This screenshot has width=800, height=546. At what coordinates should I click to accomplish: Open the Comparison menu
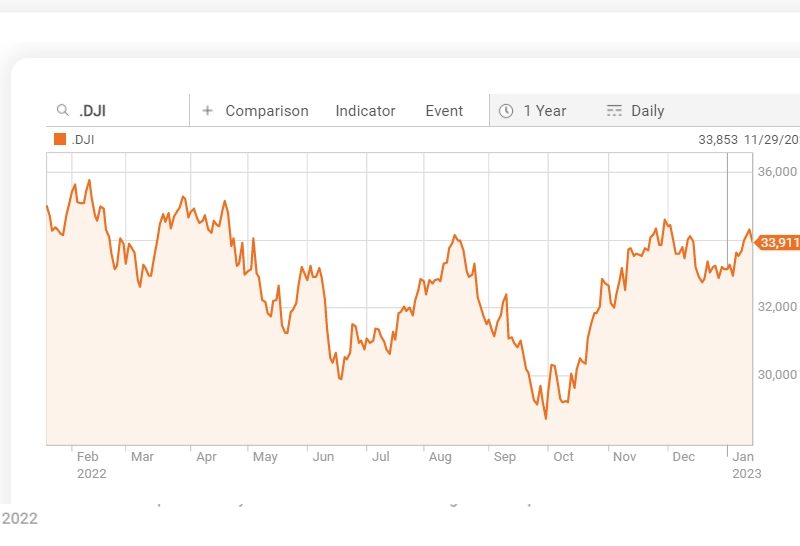point(266,111)
